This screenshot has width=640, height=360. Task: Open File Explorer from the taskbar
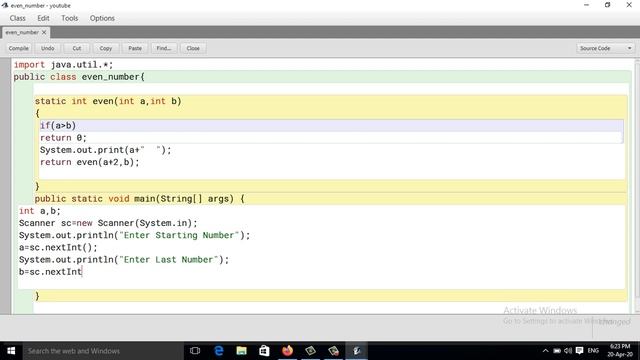pyautogui.click(x=242, y=351)
